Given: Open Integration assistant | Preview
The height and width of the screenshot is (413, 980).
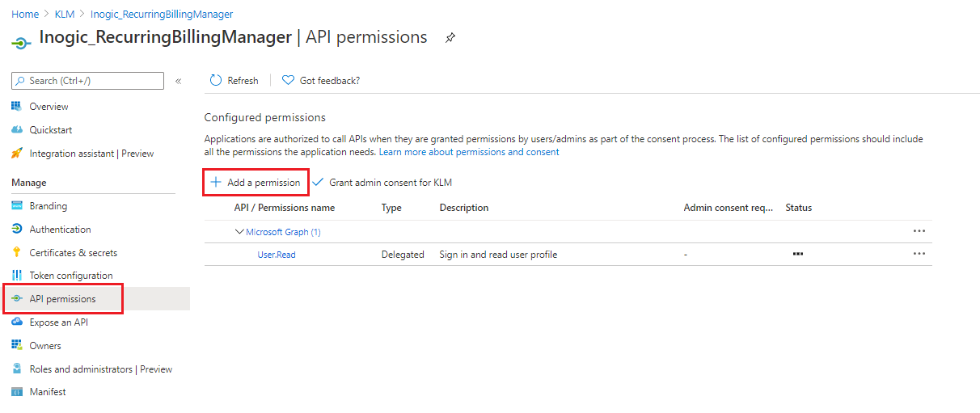Looking at the screenshot, I should (x=91, y=154).
